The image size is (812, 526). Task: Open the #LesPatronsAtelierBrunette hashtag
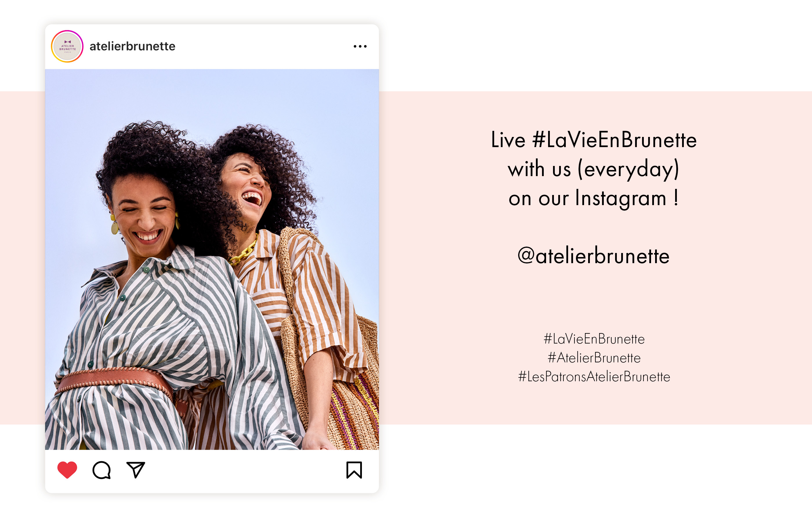pyautogui.click(x=594, y=377)
